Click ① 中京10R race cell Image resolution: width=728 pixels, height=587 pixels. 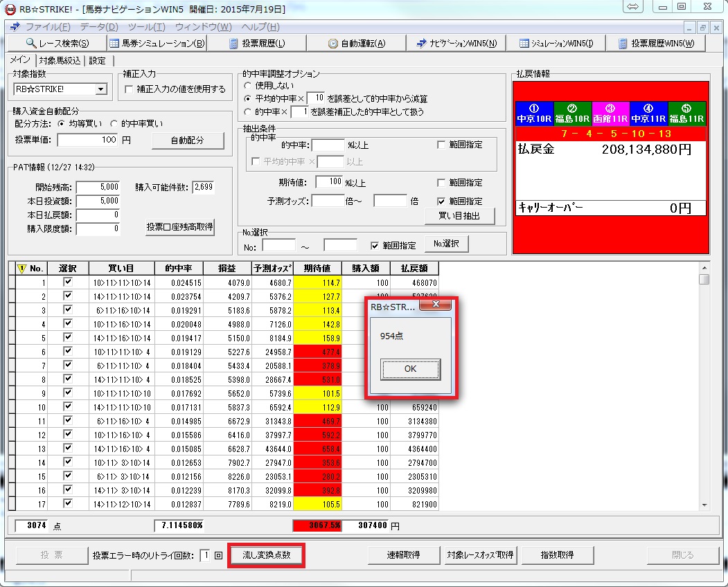(534, 114)
